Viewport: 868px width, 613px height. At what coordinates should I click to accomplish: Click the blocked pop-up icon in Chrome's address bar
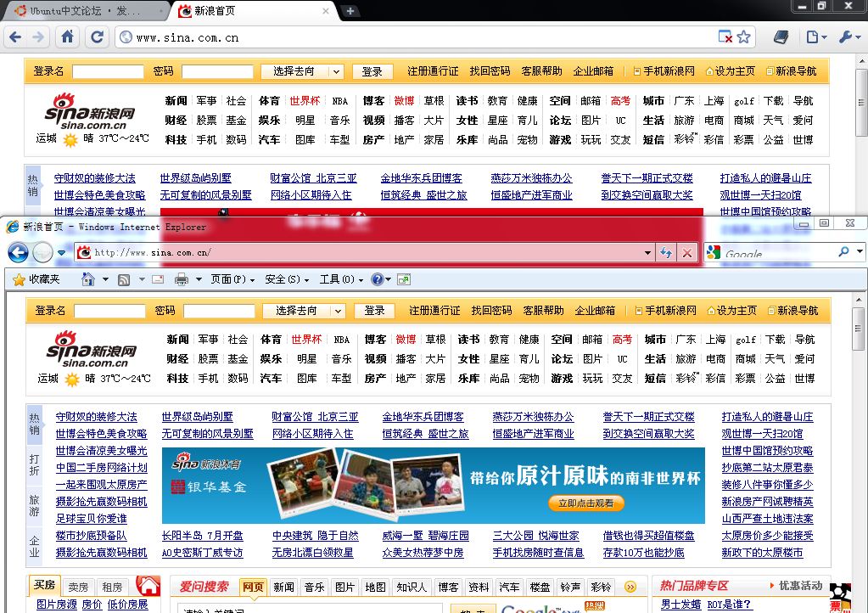[725, 37]
